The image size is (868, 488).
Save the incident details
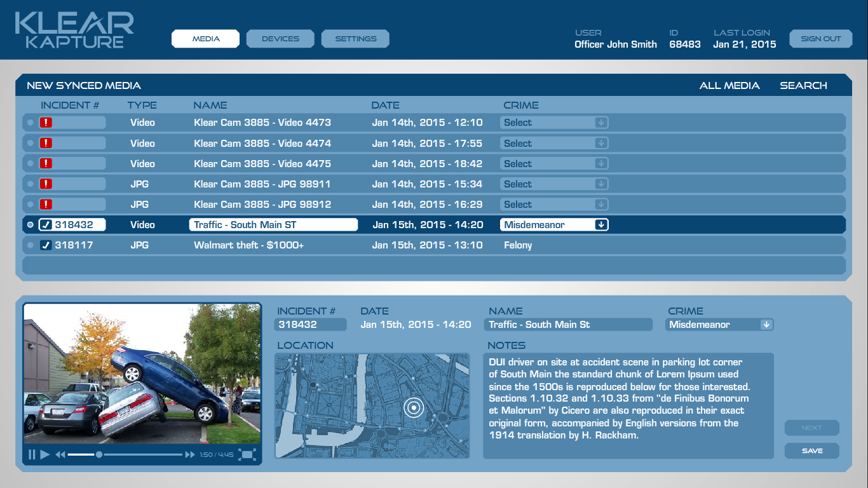click(811, 451)
